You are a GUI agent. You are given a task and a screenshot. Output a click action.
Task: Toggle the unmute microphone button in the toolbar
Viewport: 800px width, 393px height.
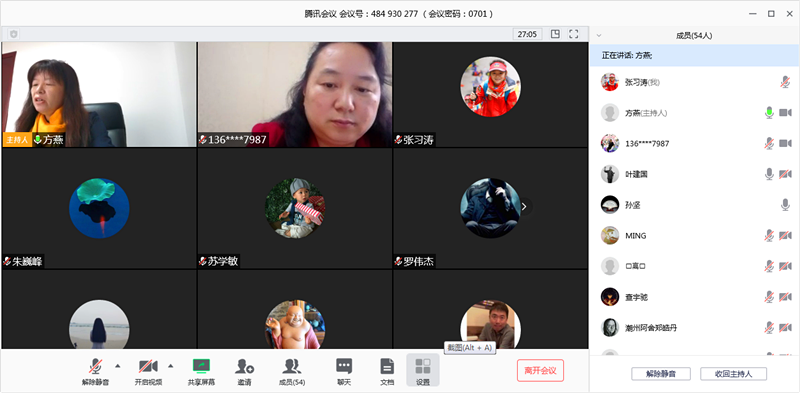point(95,366)
